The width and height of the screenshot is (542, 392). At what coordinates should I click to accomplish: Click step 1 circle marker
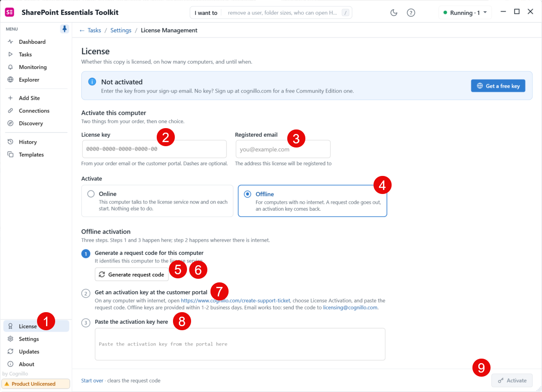[x=85, y=254]
